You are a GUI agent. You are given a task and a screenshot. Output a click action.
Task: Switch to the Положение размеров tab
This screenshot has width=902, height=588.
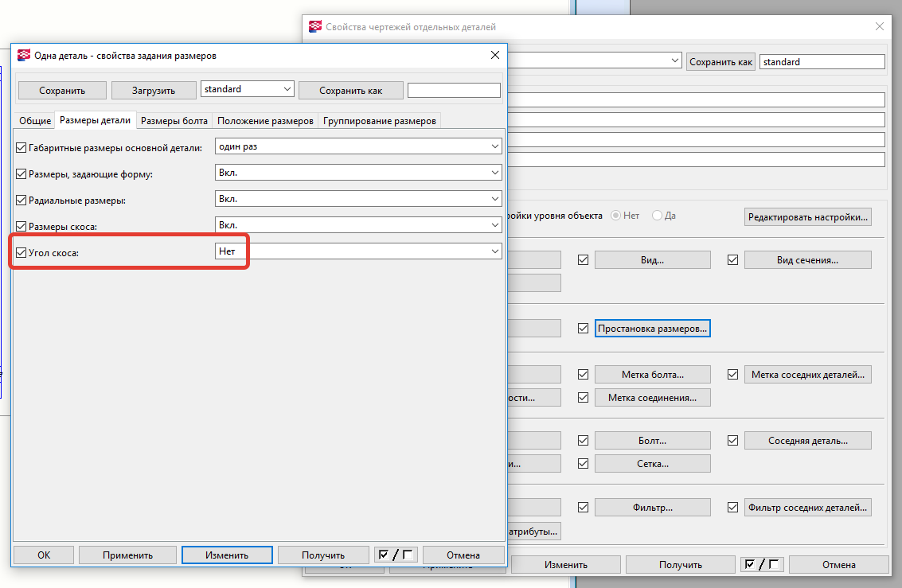tap(265, 121)
